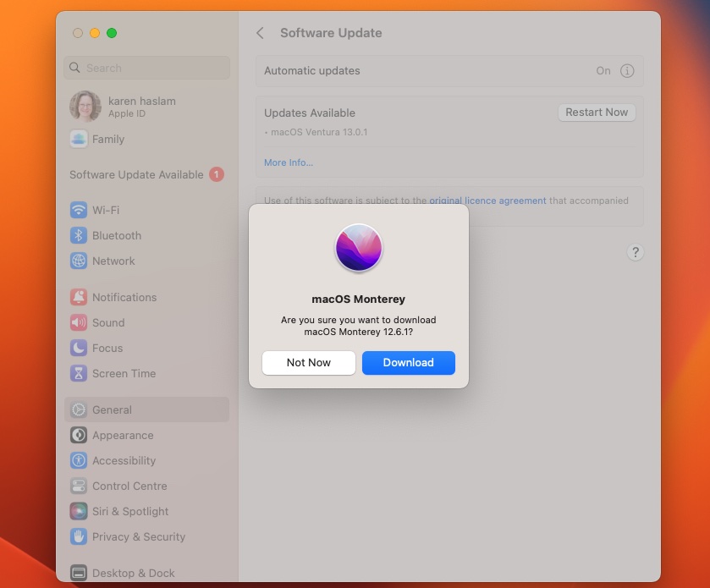Click the Wi-Fi icon in sidebar
710x588 pixels.
click(x=79, y=210)
